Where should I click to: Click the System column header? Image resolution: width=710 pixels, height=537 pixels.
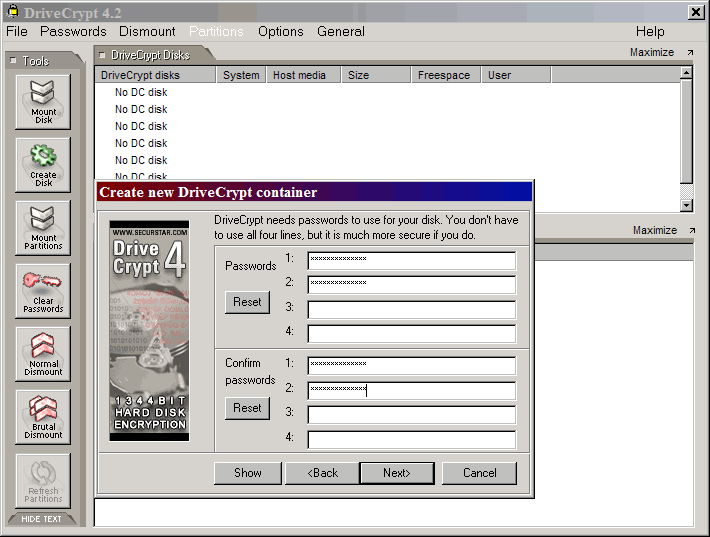[x=241, y=75]
